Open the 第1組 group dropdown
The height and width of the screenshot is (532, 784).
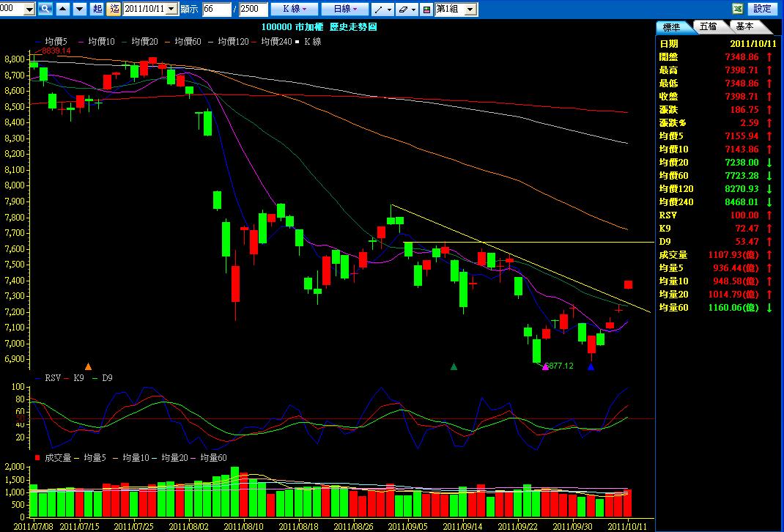tap(470, 9)
